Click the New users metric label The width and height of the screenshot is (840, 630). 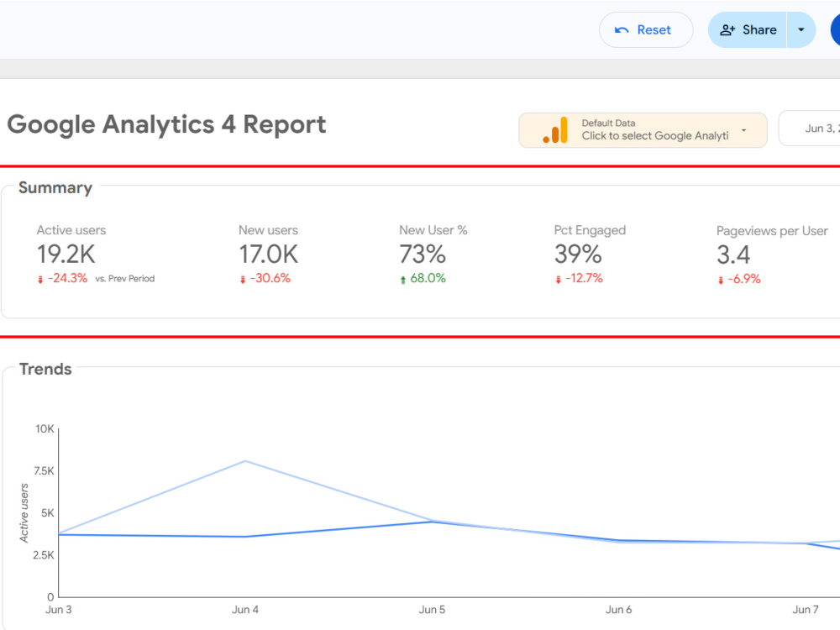(269, 230)
